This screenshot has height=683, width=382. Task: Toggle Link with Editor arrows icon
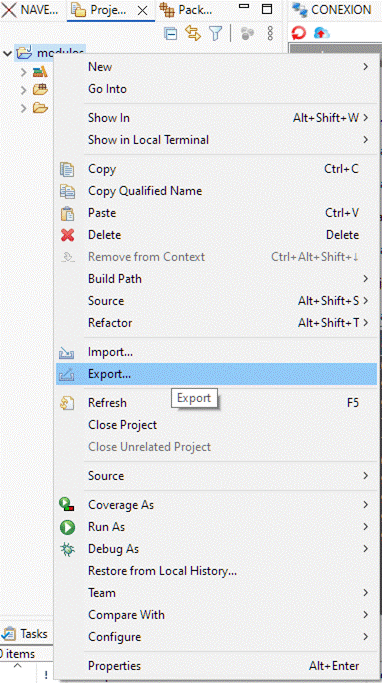click(x=193, y=33)
